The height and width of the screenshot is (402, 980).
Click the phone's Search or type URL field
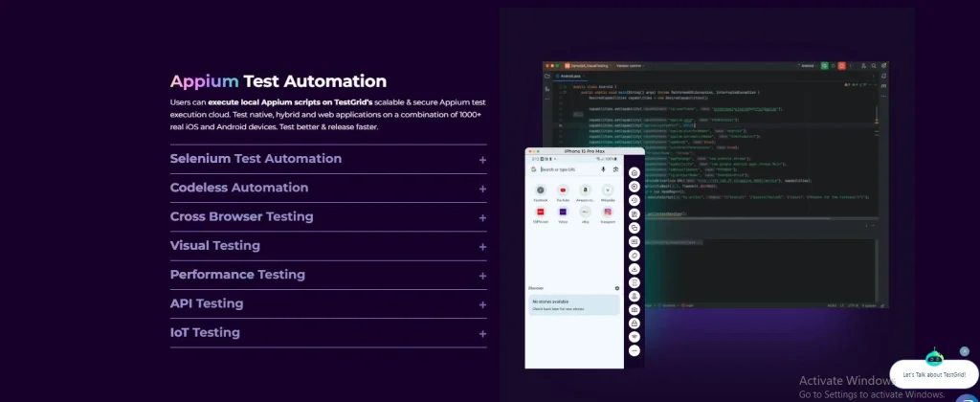point(569,169)
